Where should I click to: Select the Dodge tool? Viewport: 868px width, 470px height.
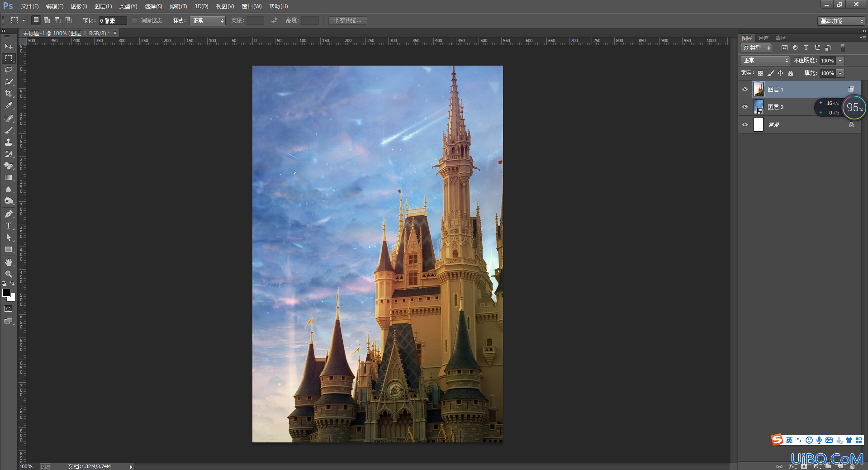9,201
